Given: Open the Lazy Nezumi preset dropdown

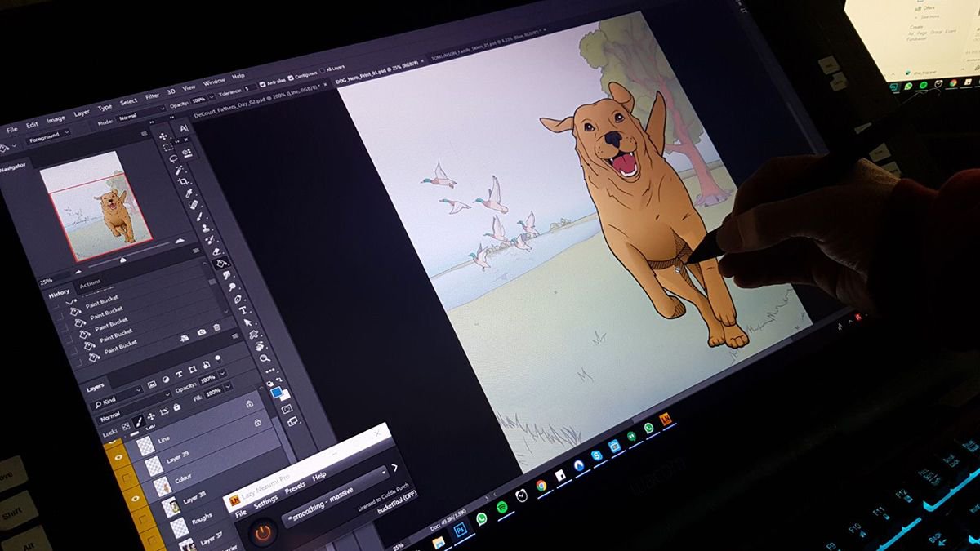Looking at the screenshot, I should tap(335, 495).
